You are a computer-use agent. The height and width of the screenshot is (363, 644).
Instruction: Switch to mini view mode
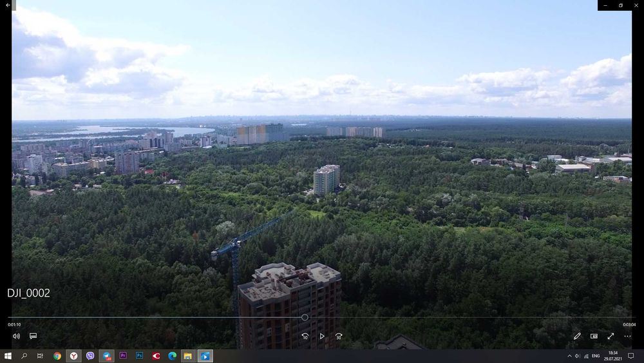click(x=594, y=336)
